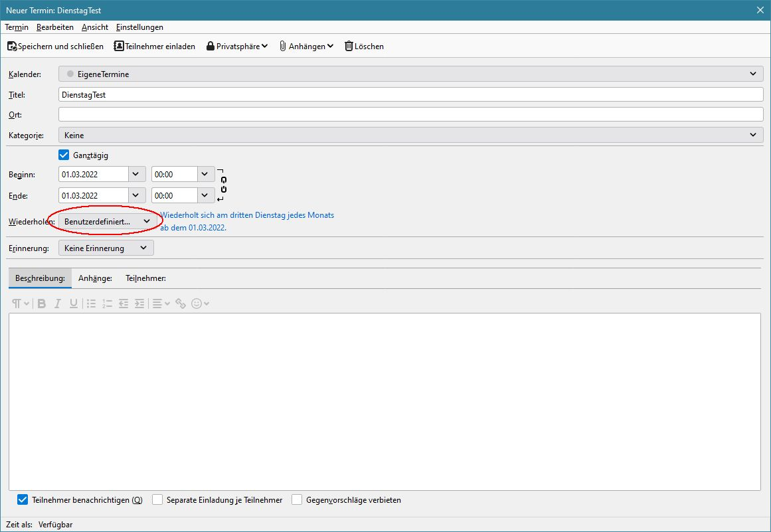The width and height of the screenshot is (771, 532).
Task: Click into the Ort field
Action: click(410, 114)
